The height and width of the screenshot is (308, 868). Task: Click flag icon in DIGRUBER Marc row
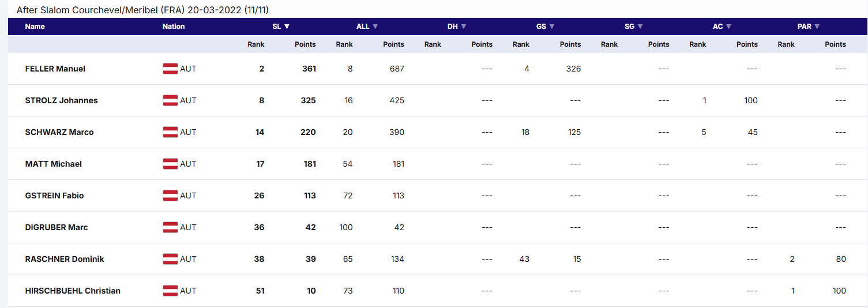click(x=170, y=227)
